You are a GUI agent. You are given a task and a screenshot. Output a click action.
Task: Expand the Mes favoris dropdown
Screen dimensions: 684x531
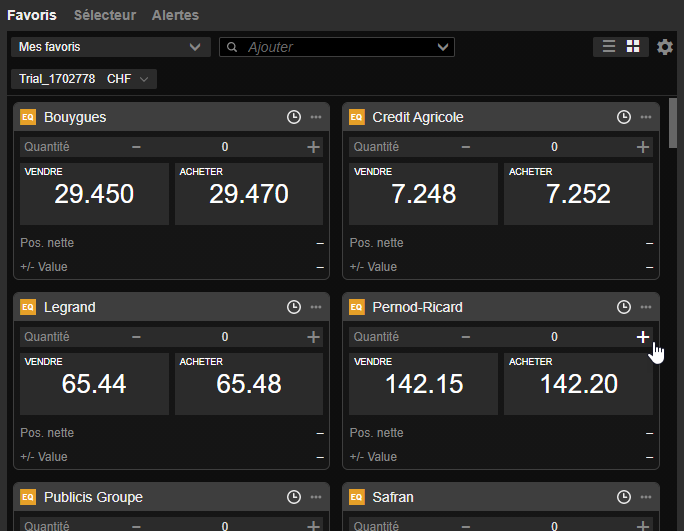[111, 47]
